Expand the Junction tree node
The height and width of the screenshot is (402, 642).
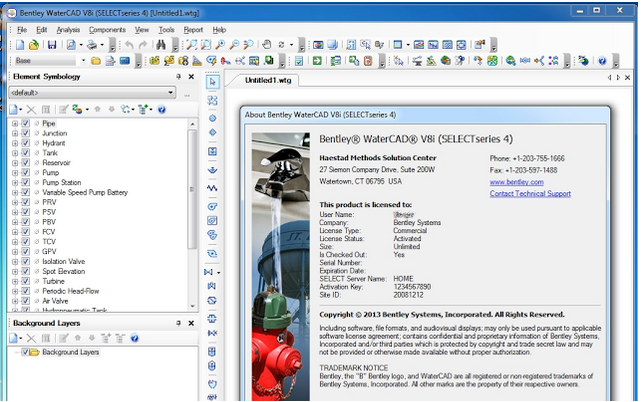pos(15,133)
